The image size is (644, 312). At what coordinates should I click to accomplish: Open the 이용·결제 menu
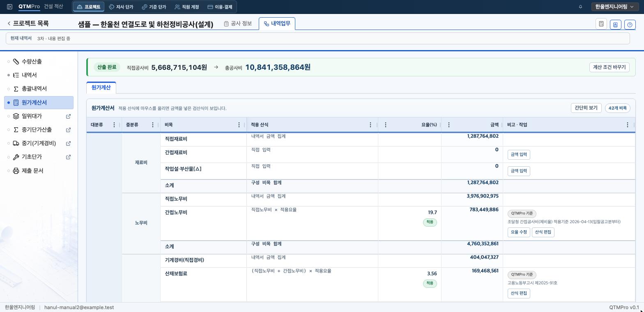pyautogui.click(x=220, y=7)
